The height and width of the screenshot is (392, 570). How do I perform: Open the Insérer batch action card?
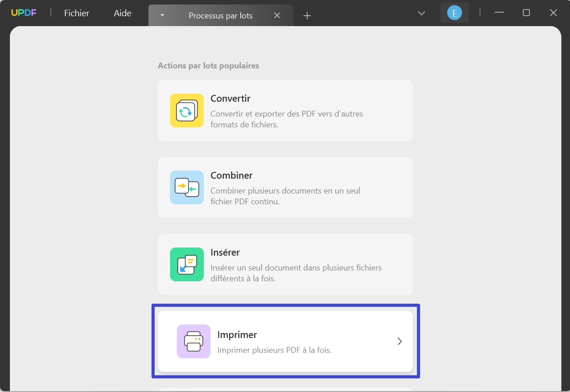(285, 264)
